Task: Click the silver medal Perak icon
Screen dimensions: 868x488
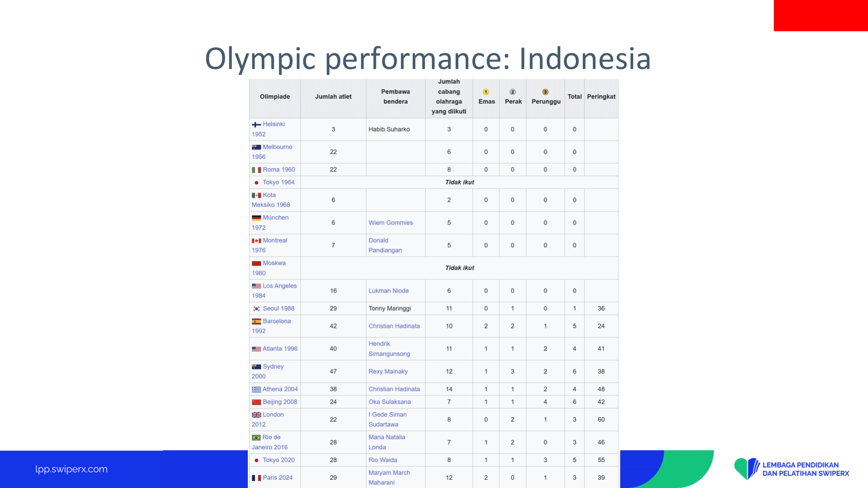Action: coord(513,92)
